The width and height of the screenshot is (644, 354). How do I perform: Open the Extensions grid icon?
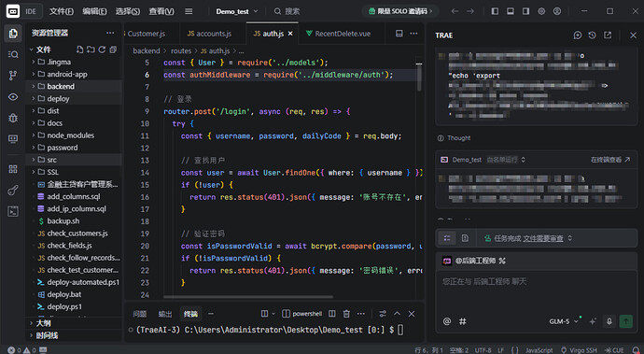pyautogui.click(x=13, y=169)
